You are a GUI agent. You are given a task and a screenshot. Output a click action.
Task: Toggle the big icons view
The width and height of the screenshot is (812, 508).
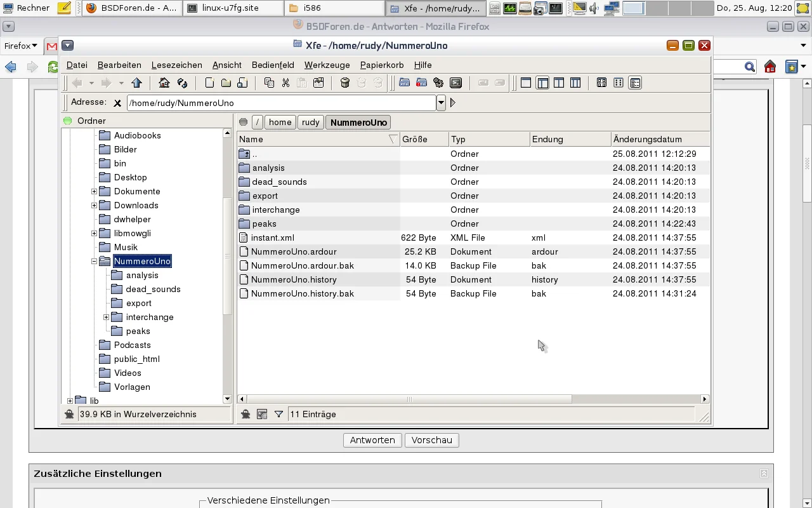(x=601, y=83)
